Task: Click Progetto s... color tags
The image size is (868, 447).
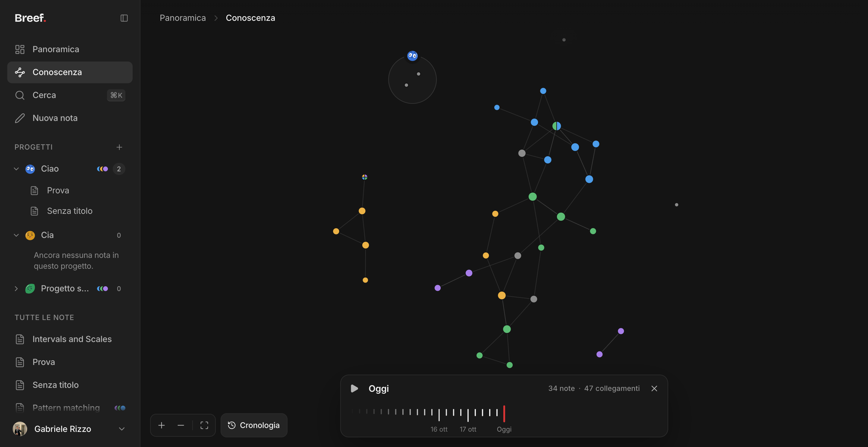Action: pyautogui.click(x=102, y=289)
